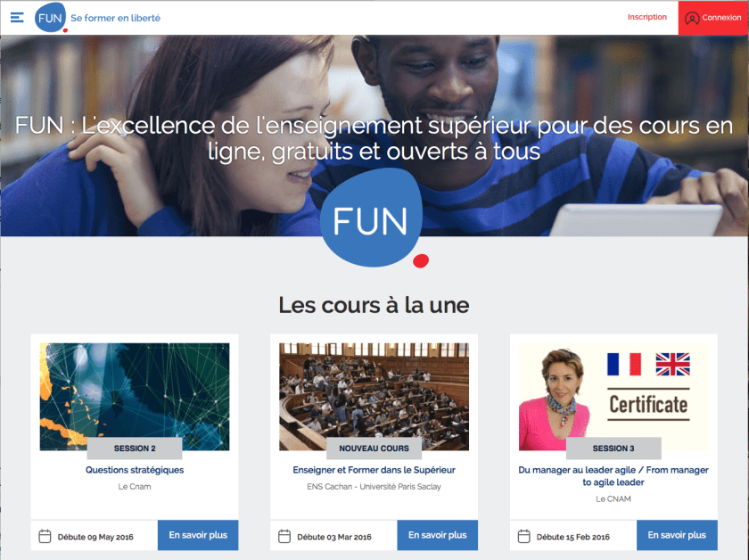Open Enseigner et Former dans le Supérieur
Image resolution: width=749 pixels, height=560 pixels.
point(374,470)
